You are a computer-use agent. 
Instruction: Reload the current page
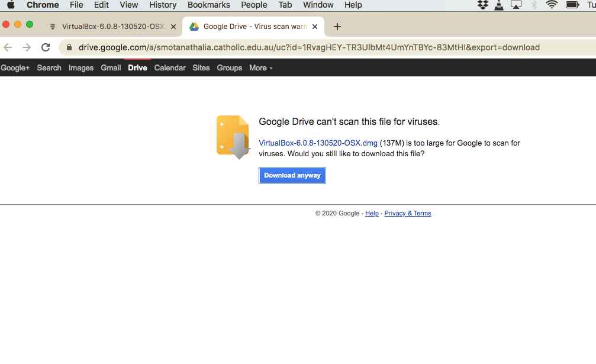[x=46, y=47]
